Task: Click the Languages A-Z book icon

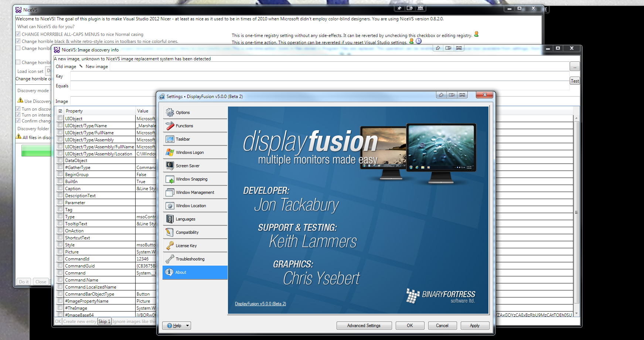Action: pyautogui.click(x=170, y=219)
